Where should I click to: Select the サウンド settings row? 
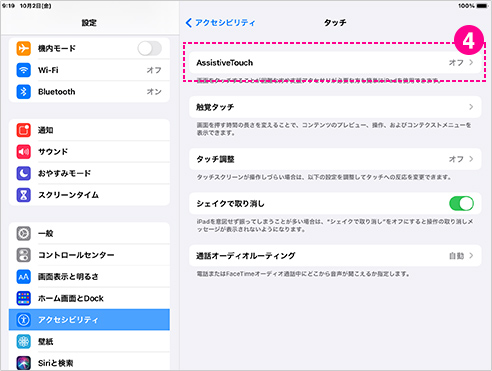click(x=89, y=152)
